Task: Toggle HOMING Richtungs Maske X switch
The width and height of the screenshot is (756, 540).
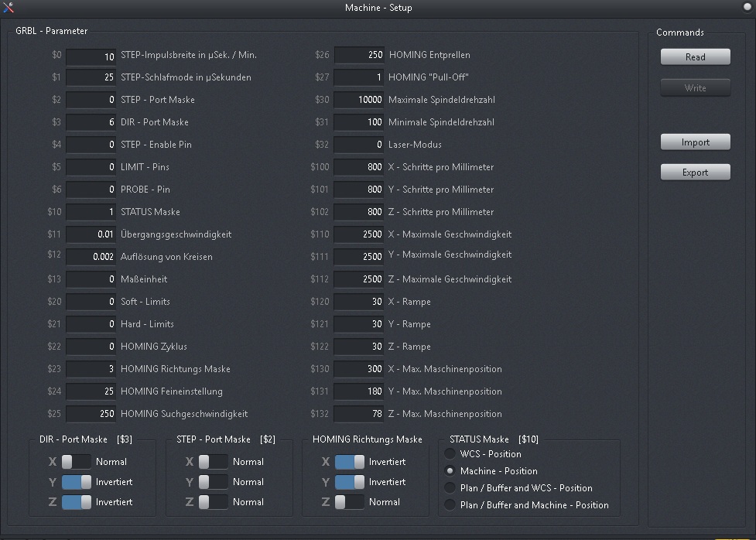Action: click(x=350, y=462)
